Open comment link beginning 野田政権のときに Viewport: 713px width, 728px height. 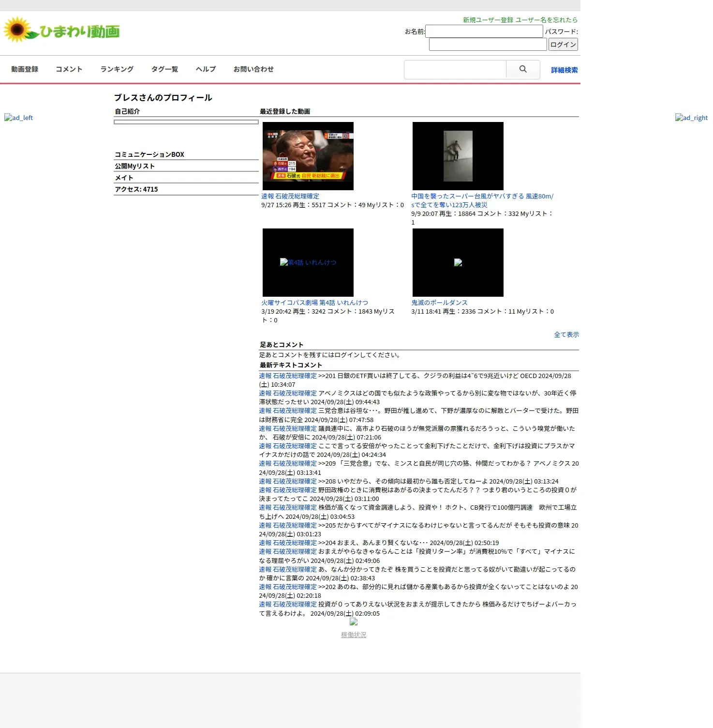click(288, 490)
